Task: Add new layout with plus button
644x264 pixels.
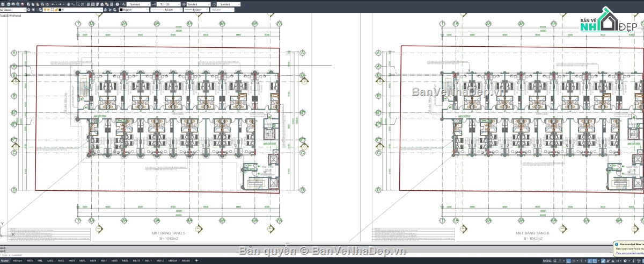Action: (196, 261)
